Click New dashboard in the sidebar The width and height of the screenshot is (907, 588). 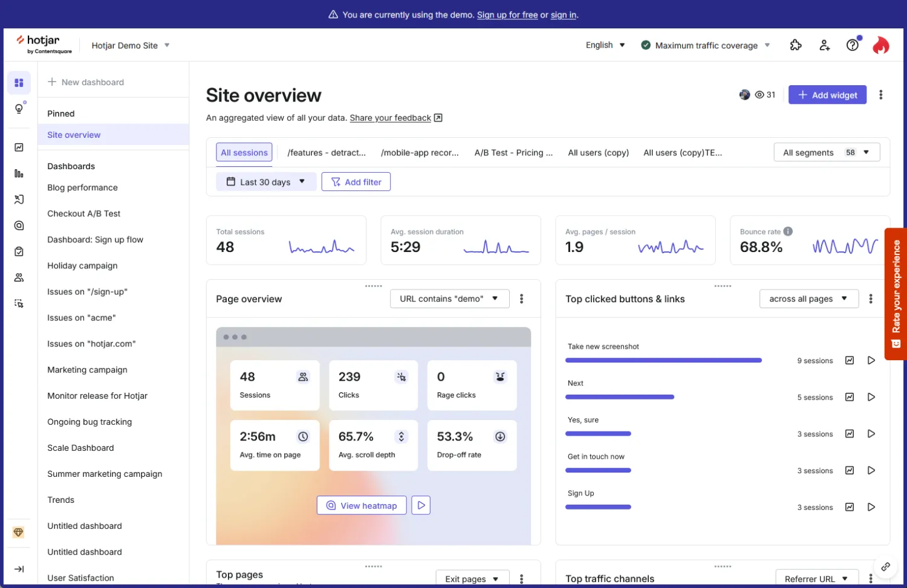pos(86,82)
